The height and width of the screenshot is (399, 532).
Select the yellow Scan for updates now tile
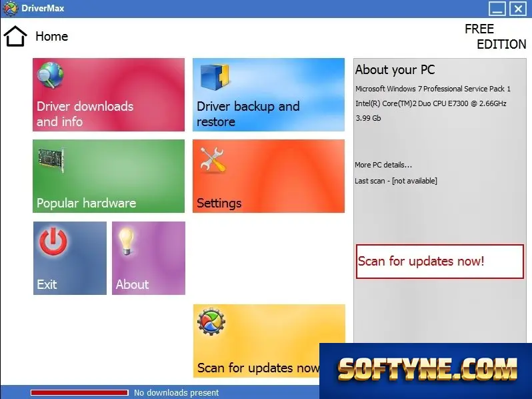257,341
